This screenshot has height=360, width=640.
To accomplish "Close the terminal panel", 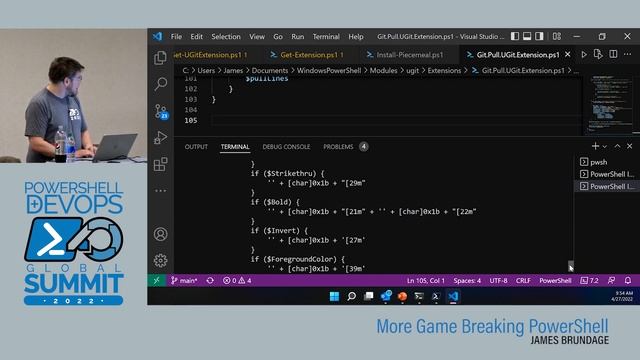I will click(629, 146).
